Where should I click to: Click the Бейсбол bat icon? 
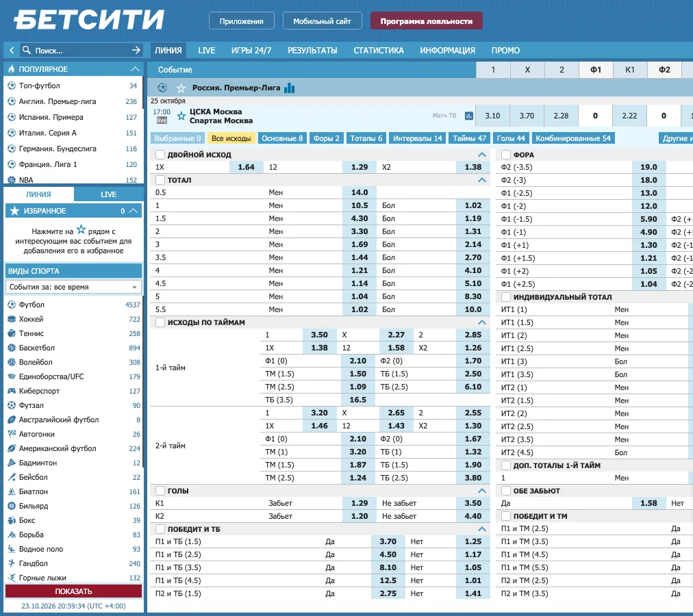coord(12,477)
